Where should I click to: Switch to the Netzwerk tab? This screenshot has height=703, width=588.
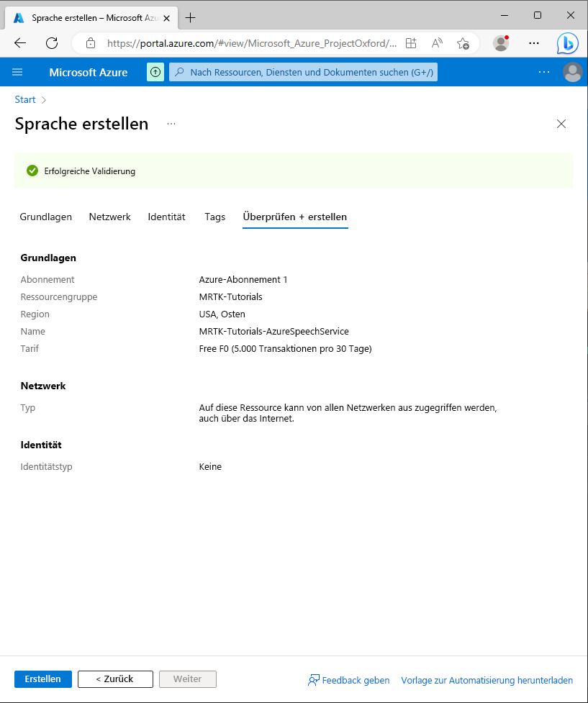click(x=110, y=217)
